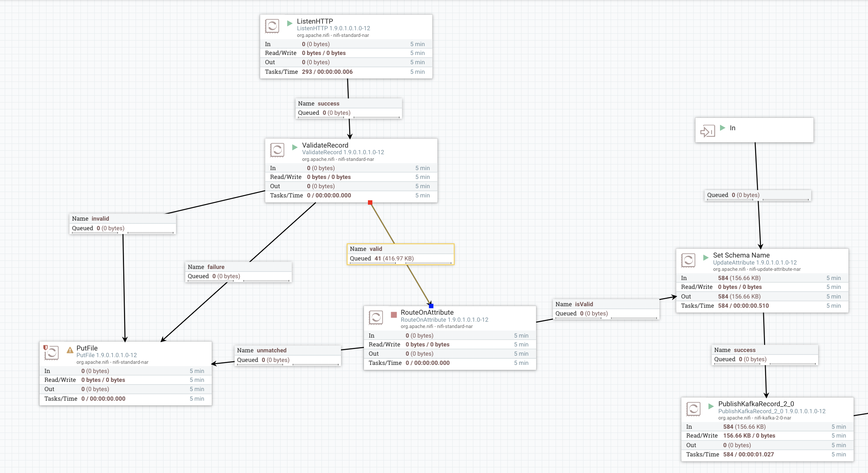
Task: Select the unmatched connection queue box
Action: [x=288, y=355]
